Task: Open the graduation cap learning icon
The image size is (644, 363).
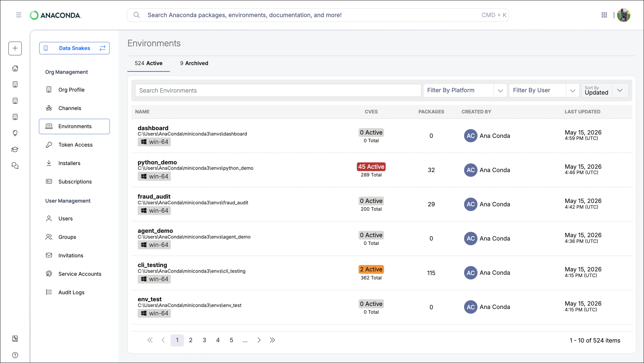Action: [x=15, y=150]
